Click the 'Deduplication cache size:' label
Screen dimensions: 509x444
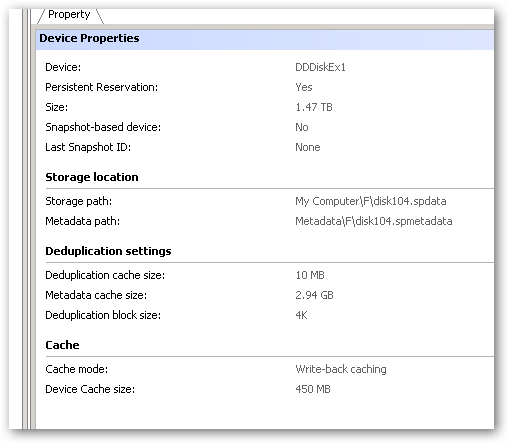pyautogui.click(x=105, y=275)
